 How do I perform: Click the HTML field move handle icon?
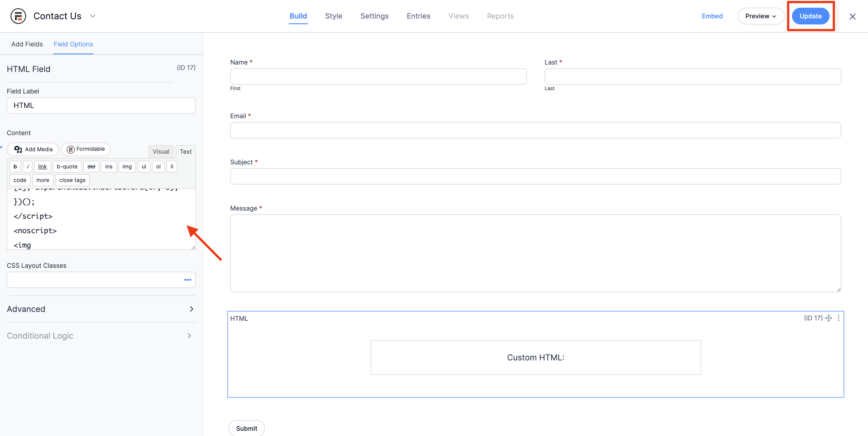[x=829, y=318]
